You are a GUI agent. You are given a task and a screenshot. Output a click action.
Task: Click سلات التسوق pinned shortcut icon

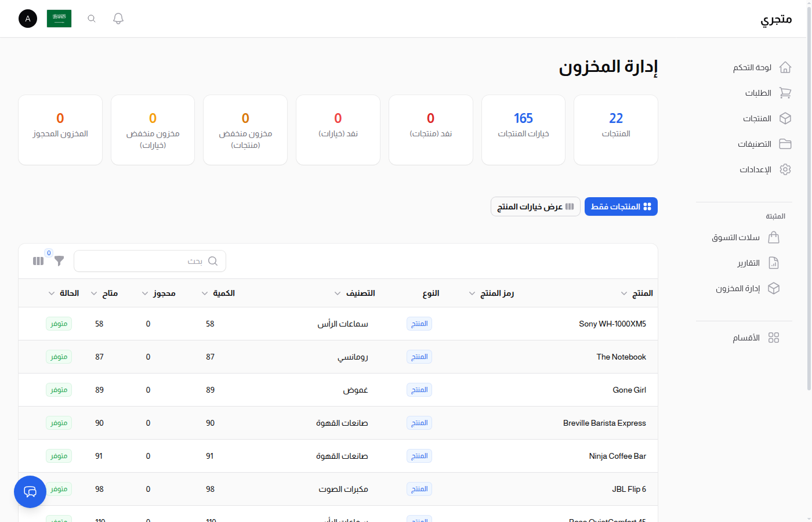[x=774, y=237]
